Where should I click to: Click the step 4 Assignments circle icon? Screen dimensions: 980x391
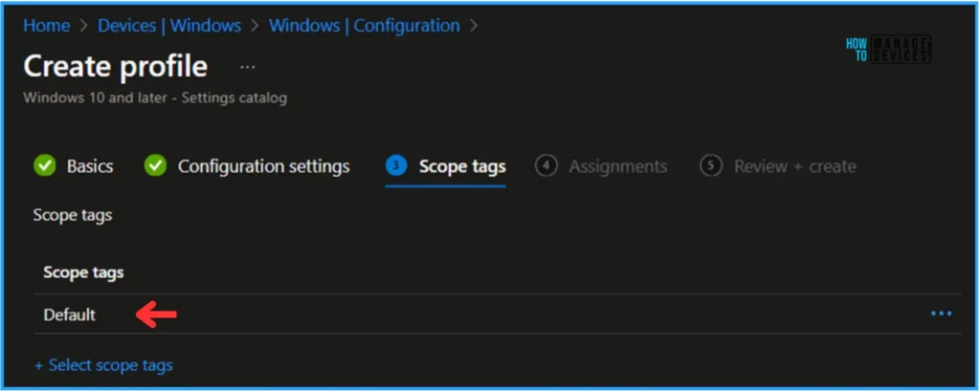click(x=546, y=166)
